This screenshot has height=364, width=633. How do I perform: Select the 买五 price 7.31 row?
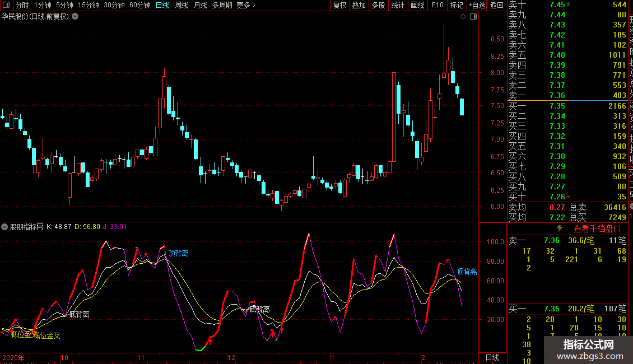coord(567,147)
